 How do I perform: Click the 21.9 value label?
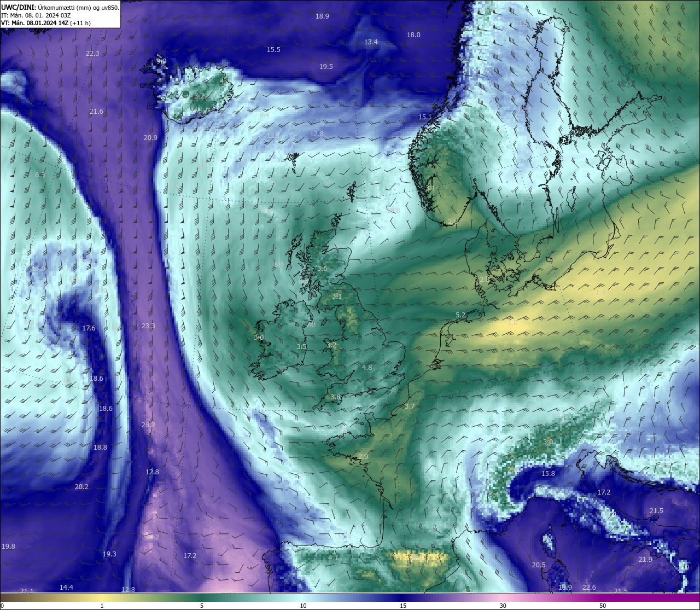[645, 560]
